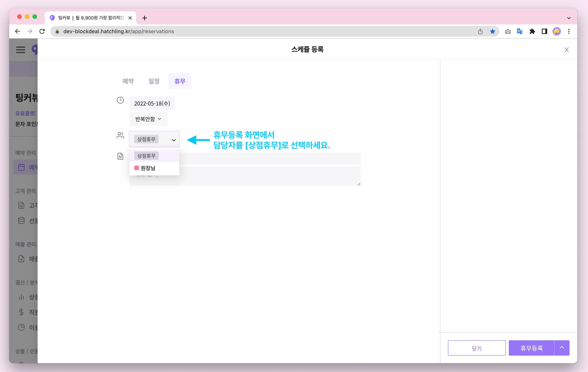The width and height of the screenshot is (588, 372).
Task: Pick the date field 2022-05-18(수)
Action: [152, 103]
